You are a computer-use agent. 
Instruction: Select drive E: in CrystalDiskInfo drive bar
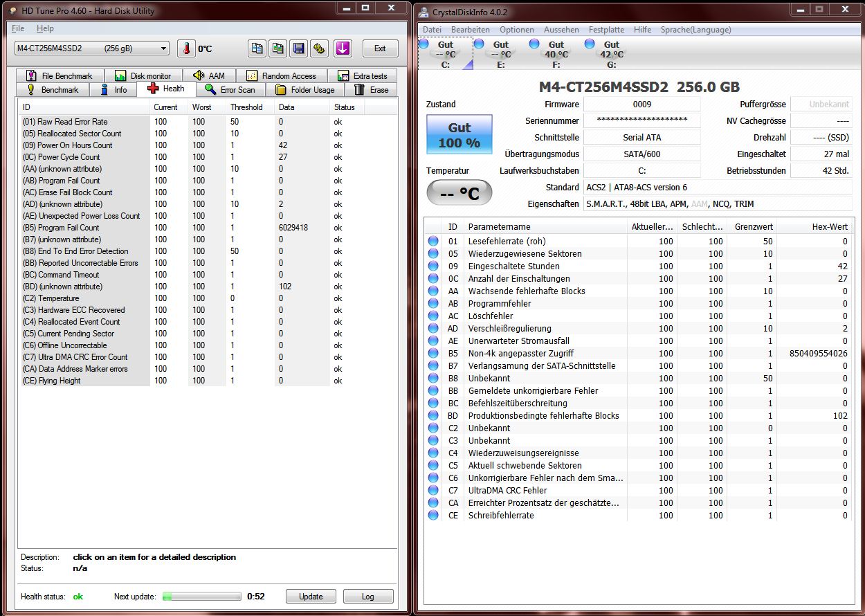point(500,54)
